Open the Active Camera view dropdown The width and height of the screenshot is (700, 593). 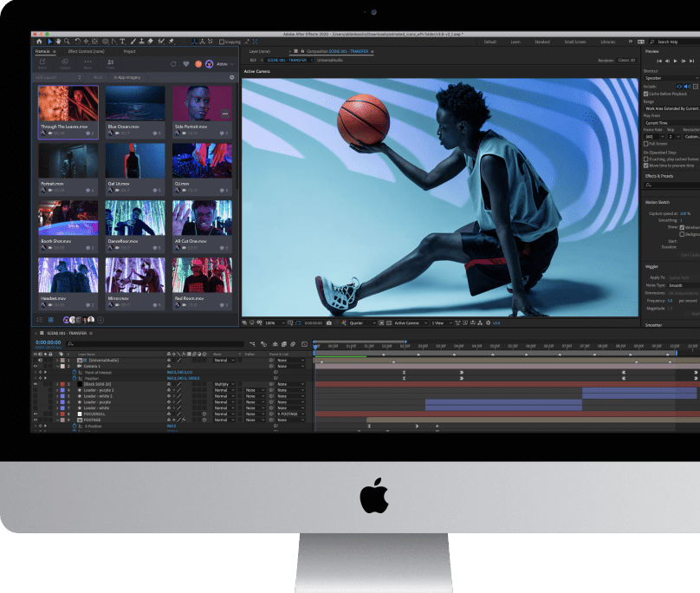click(x=411, y=323)
